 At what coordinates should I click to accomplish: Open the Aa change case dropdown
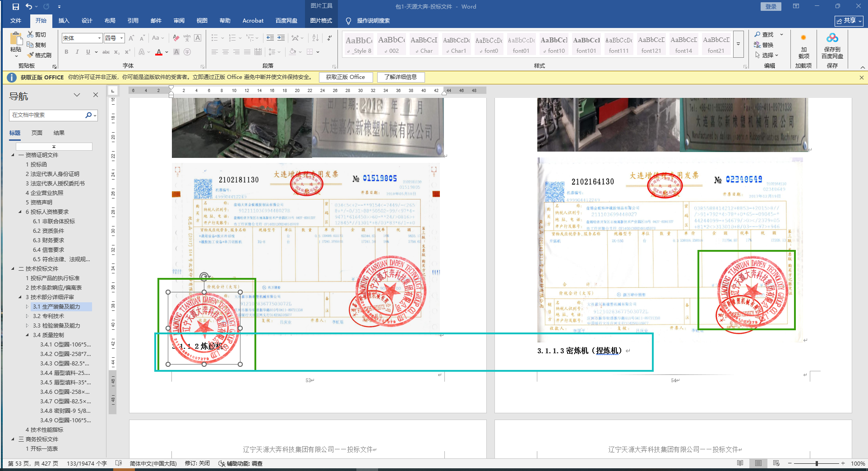click(x=158, y=38)
